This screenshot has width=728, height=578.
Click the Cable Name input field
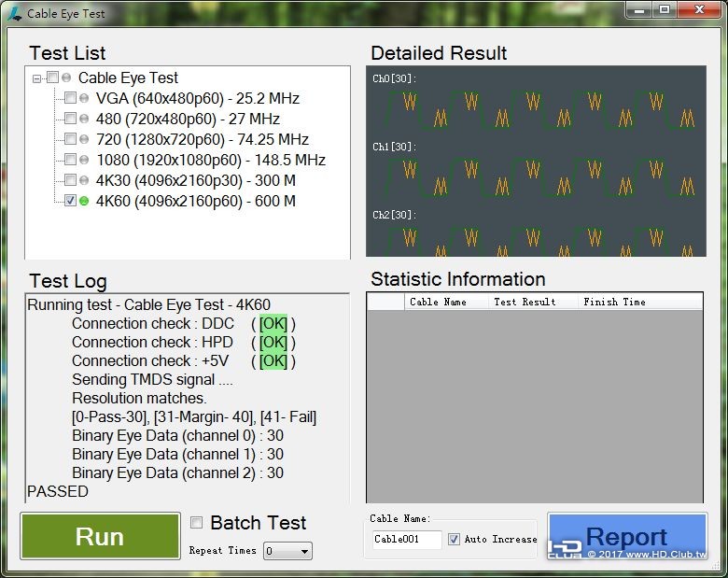coord(407,540)
